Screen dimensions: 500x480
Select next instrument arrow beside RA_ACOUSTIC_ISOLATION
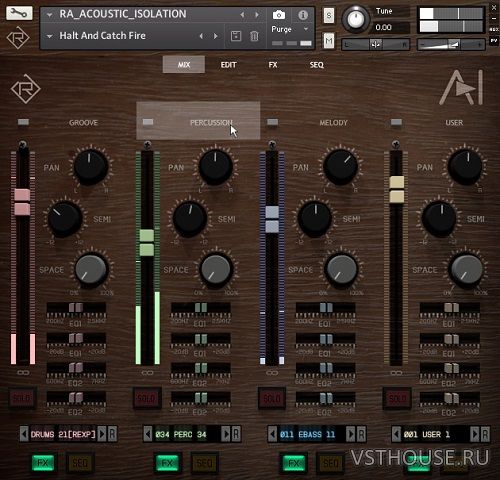257,15
